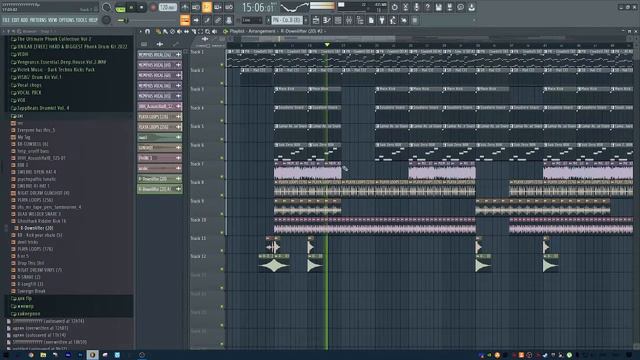
Task: Select the playlist slice tool
Action: (x=193, y=31)
